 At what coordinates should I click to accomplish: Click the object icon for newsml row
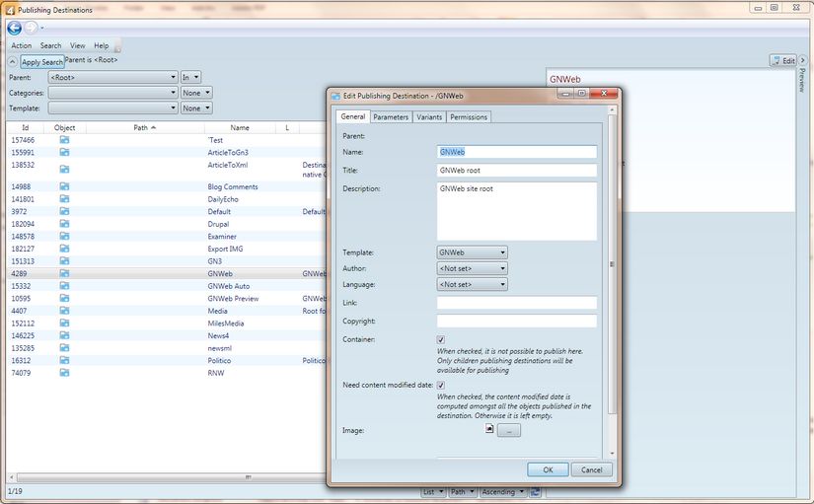64,348
